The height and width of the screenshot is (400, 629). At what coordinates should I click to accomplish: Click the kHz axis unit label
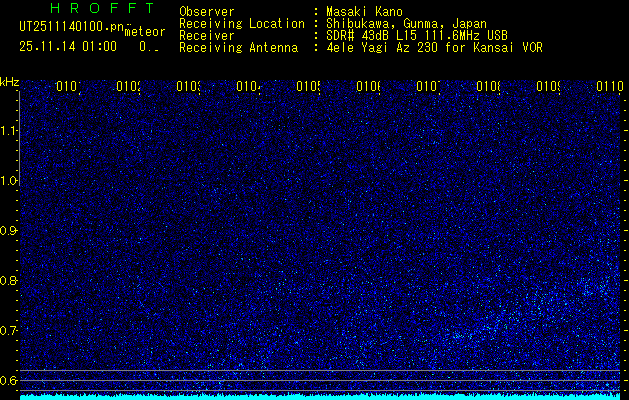point(10,83)
